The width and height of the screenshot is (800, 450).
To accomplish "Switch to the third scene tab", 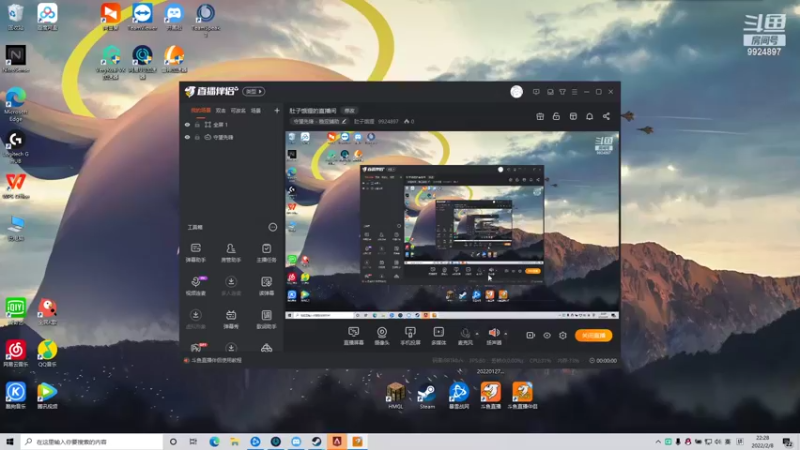I will click(x=238, y=110).
